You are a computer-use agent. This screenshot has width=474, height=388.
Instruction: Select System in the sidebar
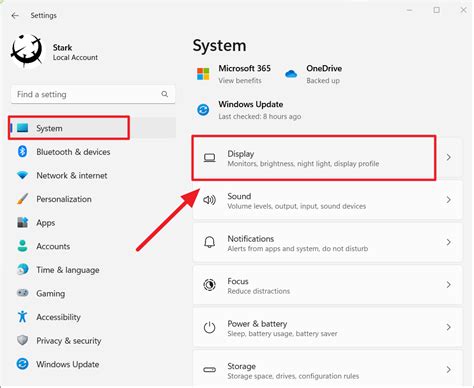[93, 128]
